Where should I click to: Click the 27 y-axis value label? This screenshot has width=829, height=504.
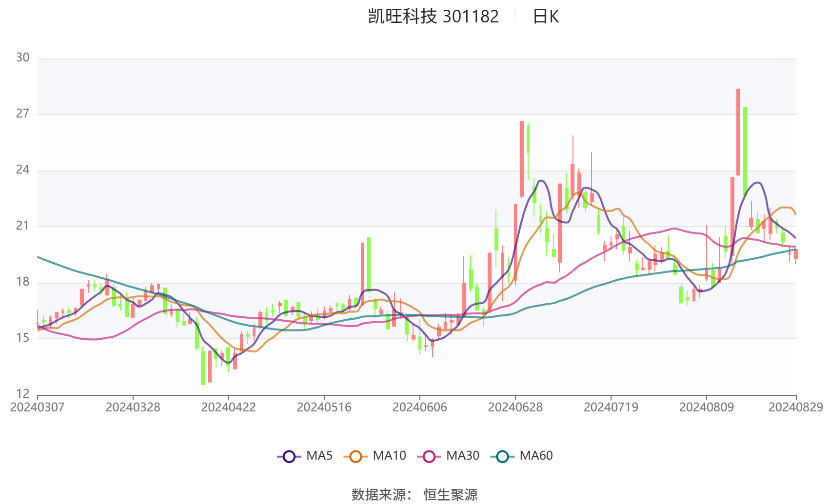coord(22,114)
